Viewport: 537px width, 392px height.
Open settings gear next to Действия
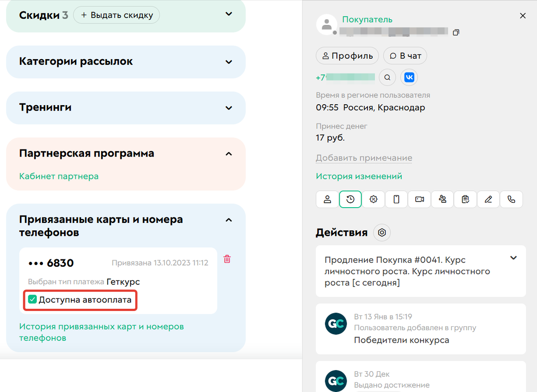tap(382, 232)
